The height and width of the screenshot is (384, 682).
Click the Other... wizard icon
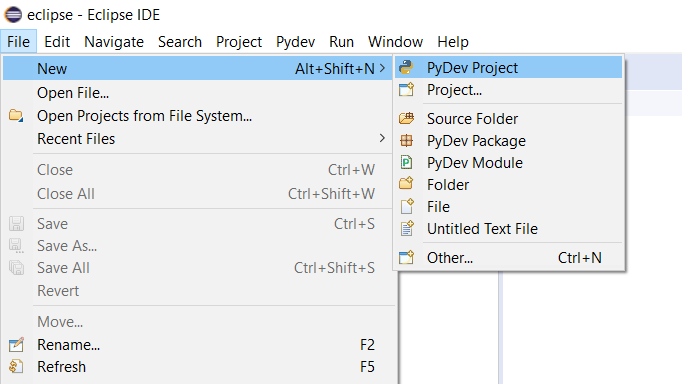click(406, 257)
